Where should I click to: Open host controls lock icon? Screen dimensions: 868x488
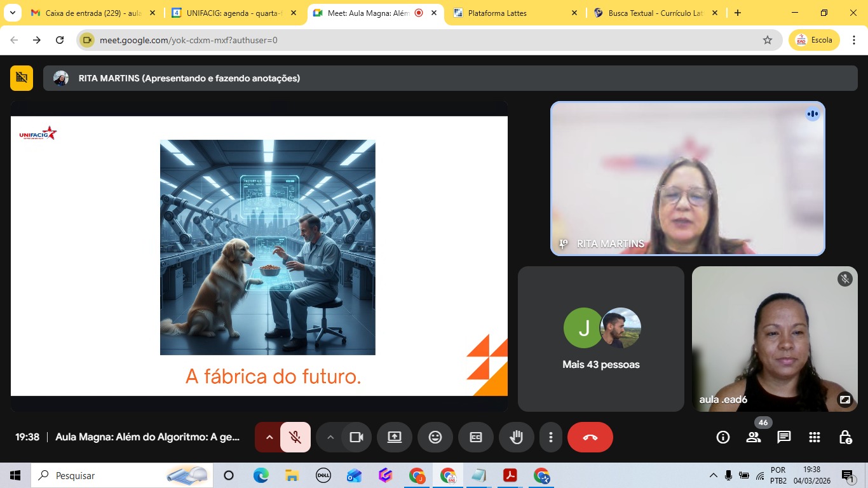(844, 437)
